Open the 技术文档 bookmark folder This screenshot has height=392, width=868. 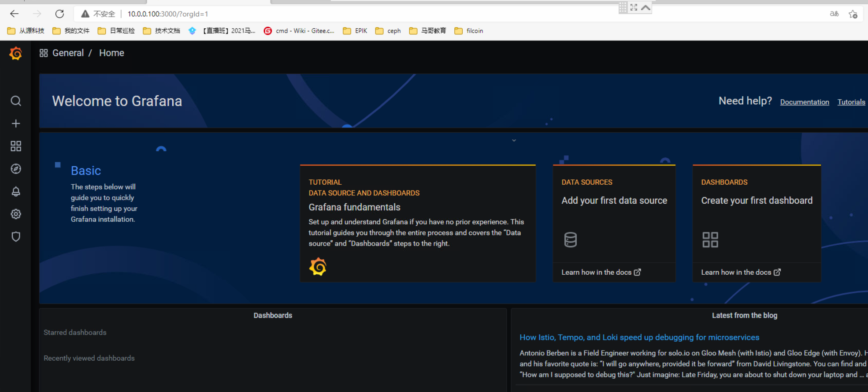tap(162, 31)
